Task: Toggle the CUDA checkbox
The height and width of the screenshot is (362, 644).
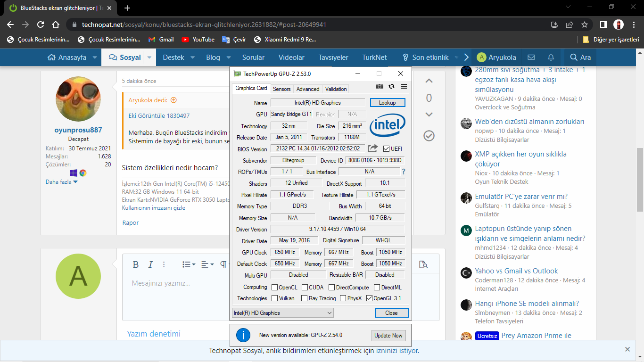Action: click(x=305, y=288)
